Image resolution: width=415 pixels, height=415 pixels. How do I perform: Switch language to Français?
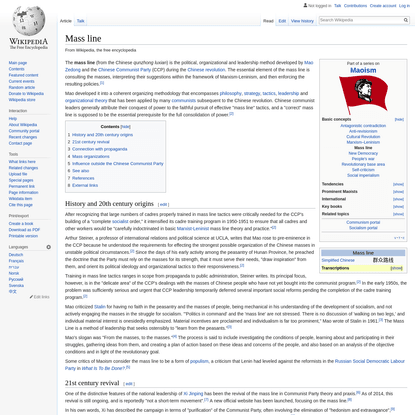[x=16, y=261]
